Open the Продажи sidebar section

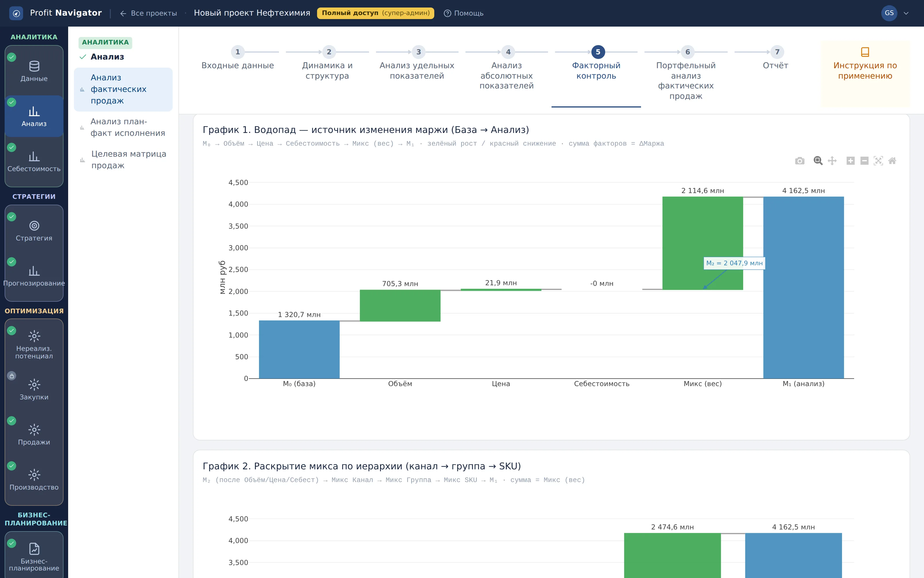click(x=34, y=435)
